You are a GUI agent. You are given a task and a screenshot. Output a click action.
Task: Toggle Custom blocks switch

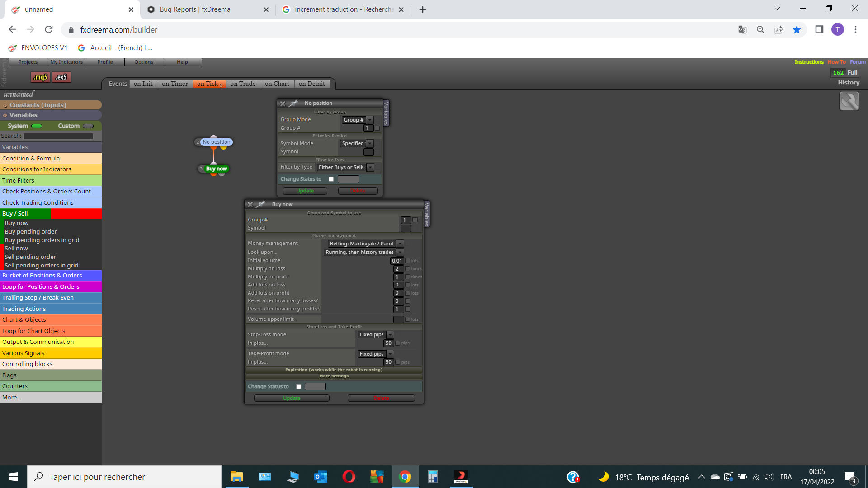pos(88,126)
